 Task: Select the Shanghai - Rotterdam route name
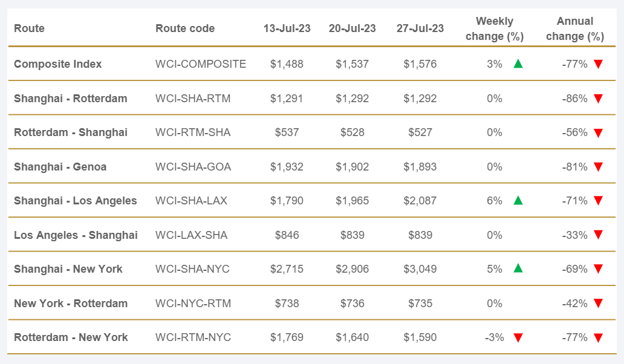[70, 98]
